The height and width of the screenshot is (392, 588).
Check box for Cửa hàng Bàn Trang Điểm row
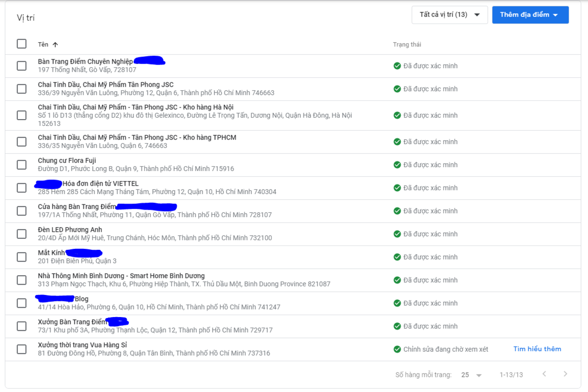pyautogui.click(x=22, y=211)
